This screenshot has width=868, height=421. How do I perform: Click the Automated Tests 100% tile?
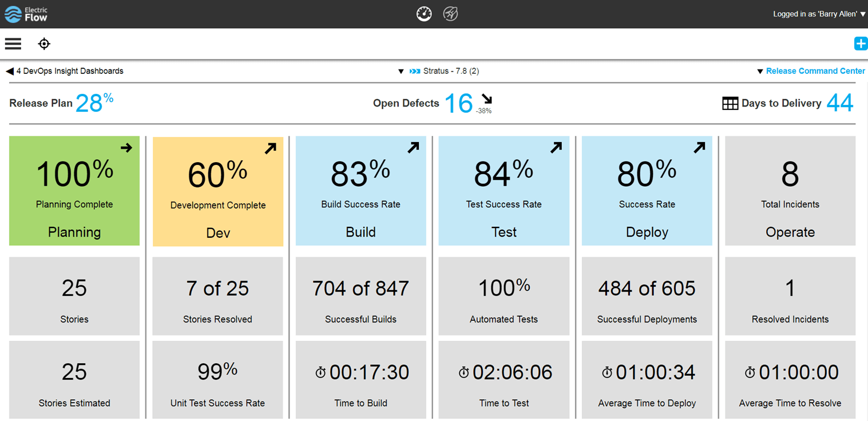coord(504,296)
